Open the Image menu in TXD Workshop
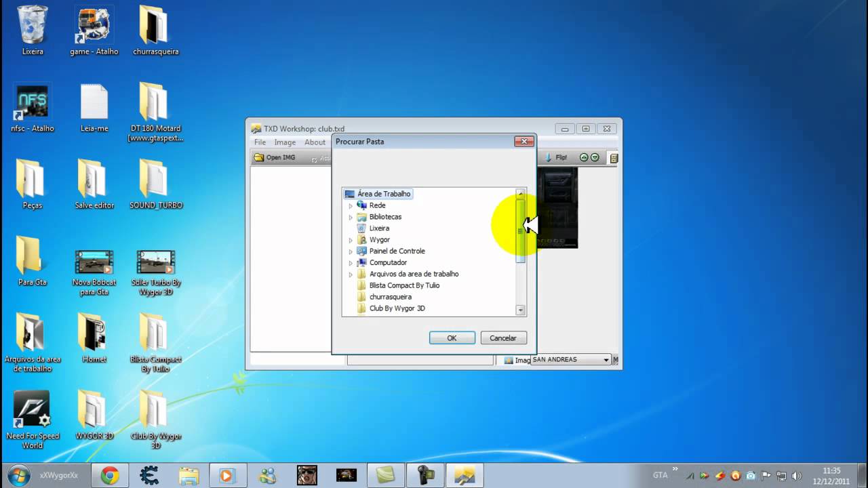868x488 pixels. [x=285, y=142]
